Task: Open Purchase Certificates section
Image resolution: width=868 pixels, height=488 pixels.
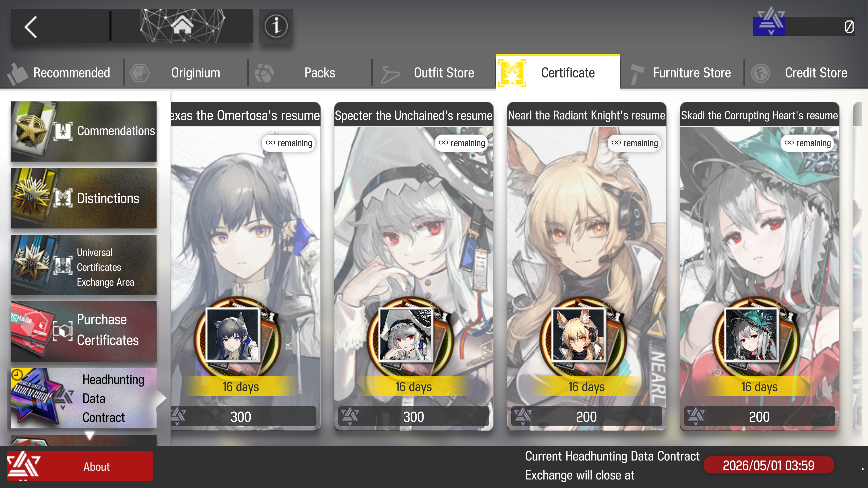Action: 84,331
